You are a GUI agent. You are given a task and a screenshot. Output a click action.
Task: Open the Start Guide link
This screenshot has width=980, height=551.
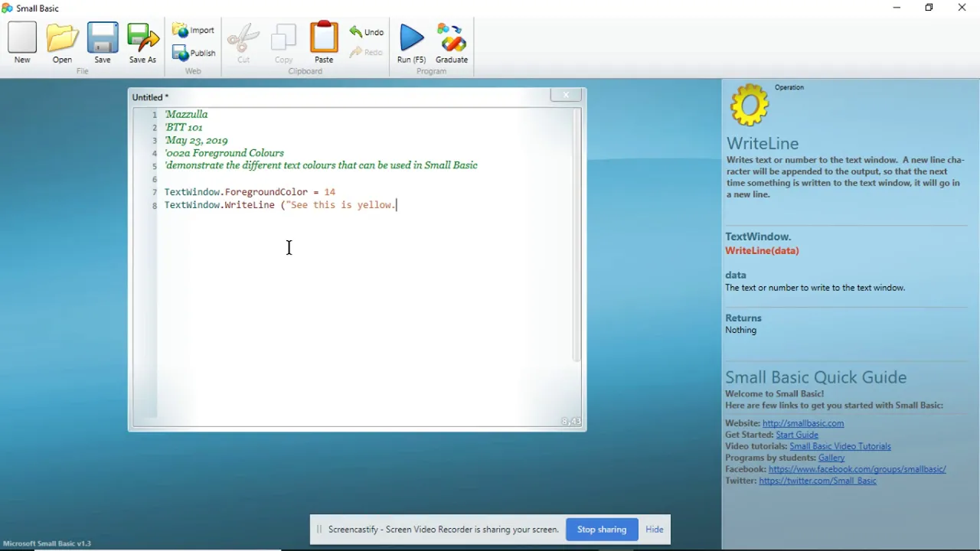(x=797, y=435)
